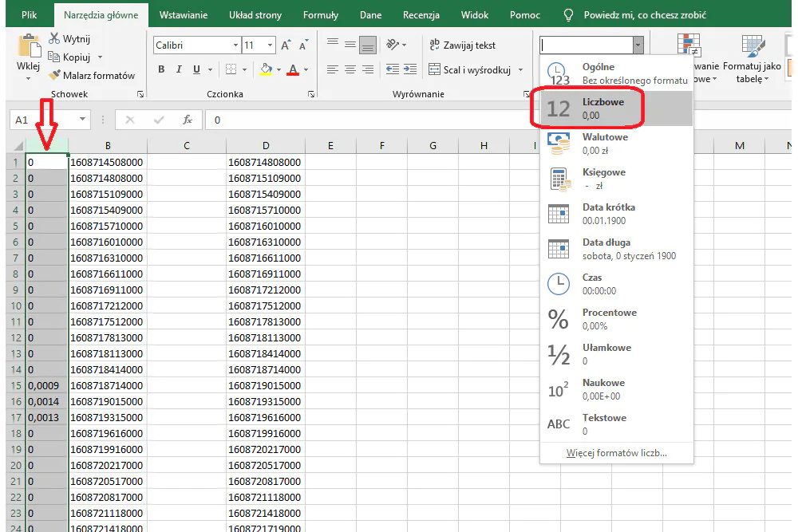Click the increase indent icon

(x=410, y=69)
